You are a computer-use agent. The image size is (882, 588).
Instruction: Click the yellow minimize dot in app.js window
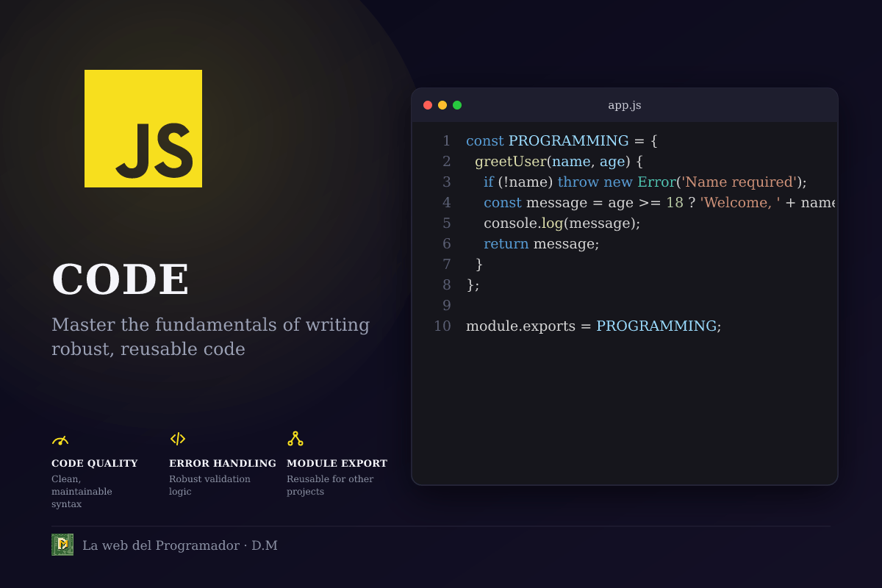[442, 105]
